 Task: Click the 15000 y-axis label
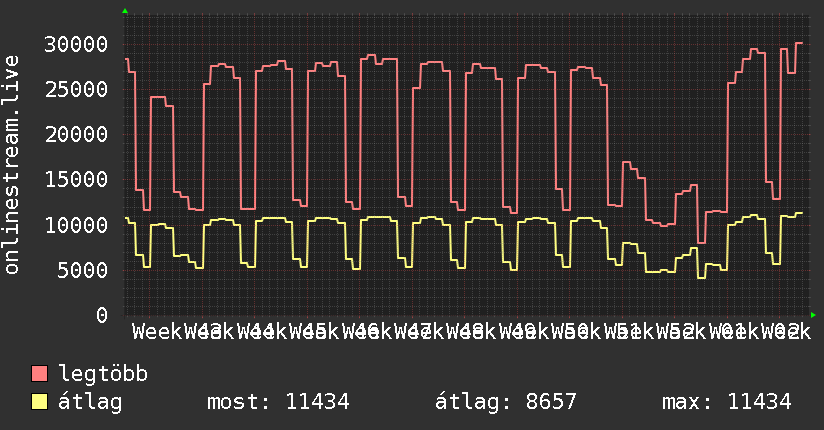pyautogui.click(x=76, y=180)
